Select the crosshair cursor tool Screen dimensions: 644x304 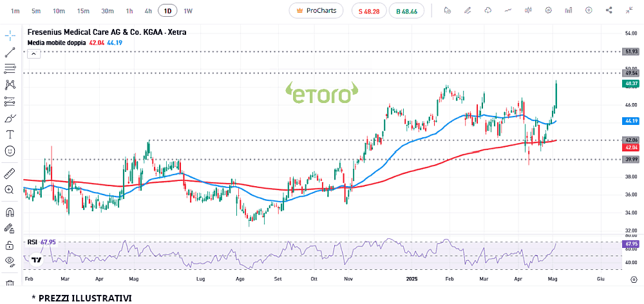[10, 35]
